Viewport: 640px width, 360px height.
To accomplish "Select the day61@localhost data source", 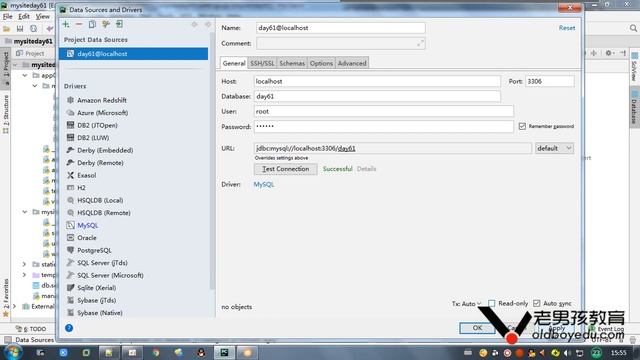I will point(133,54).
